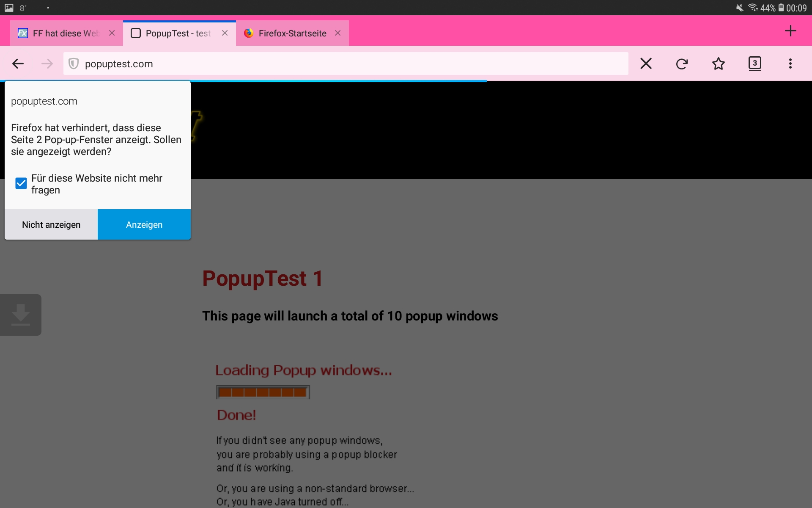Uncheck 'Für diese Website nicht mehr fragen'

(x=21, y=183)
